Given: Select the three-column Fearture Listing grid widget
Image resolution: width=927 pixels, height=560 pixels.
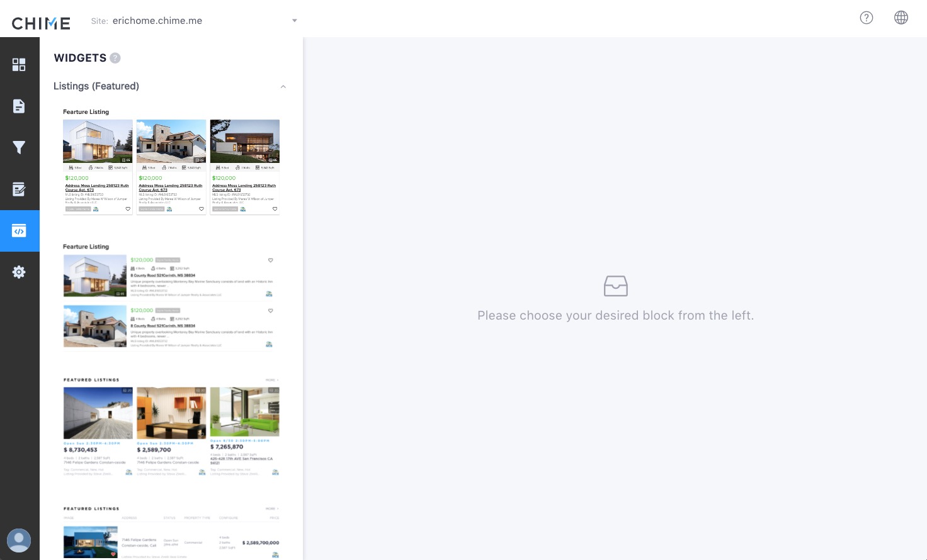Looking at the screenshot, I should [171, 162].
